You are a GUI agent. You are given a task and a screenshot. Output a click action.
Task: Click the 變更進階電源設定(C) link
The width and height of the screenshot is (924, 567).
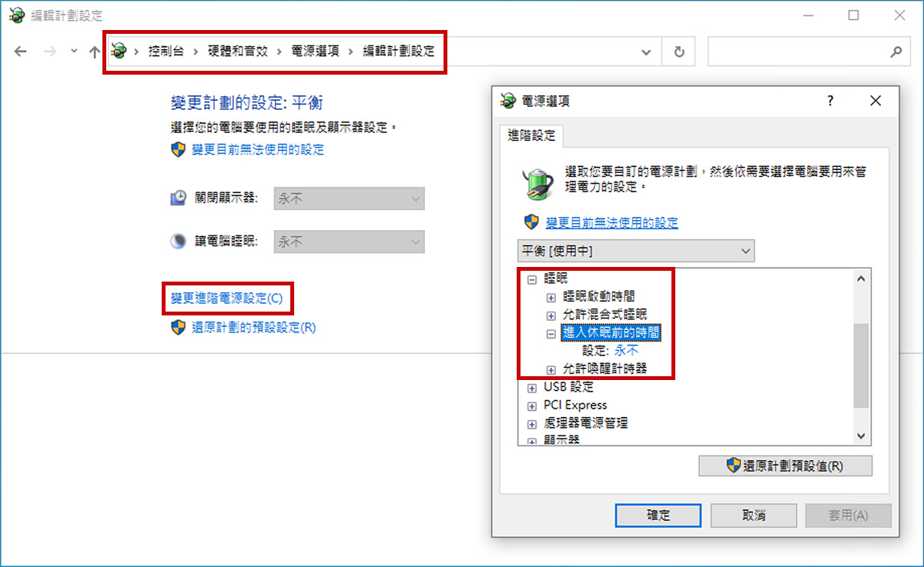click(226, 299)
